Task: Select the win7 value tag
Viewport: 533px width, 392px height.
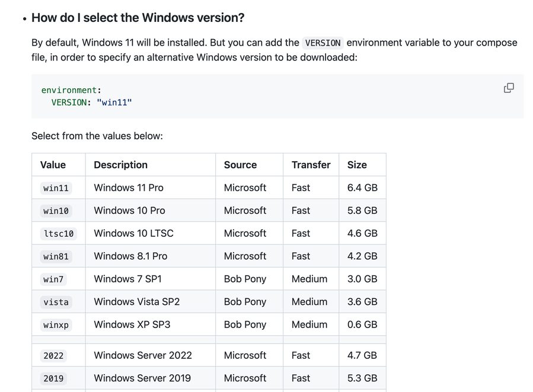Action: click(x=53, y=279)
